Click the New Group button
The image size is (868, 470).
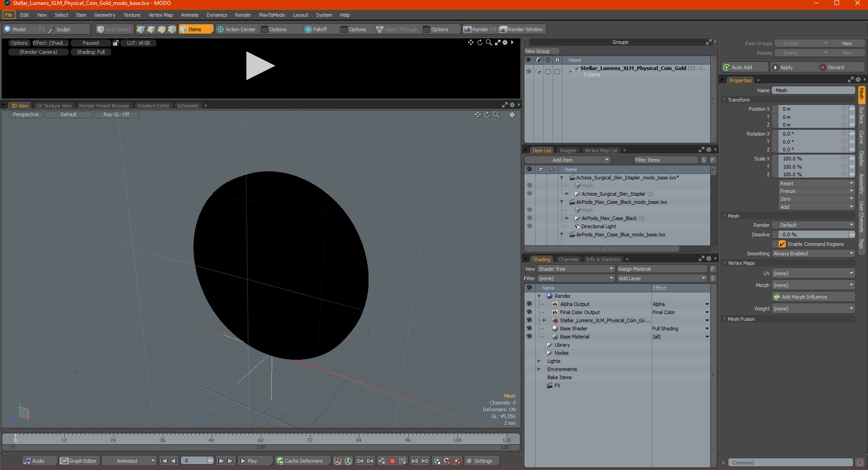pos(542,51)
